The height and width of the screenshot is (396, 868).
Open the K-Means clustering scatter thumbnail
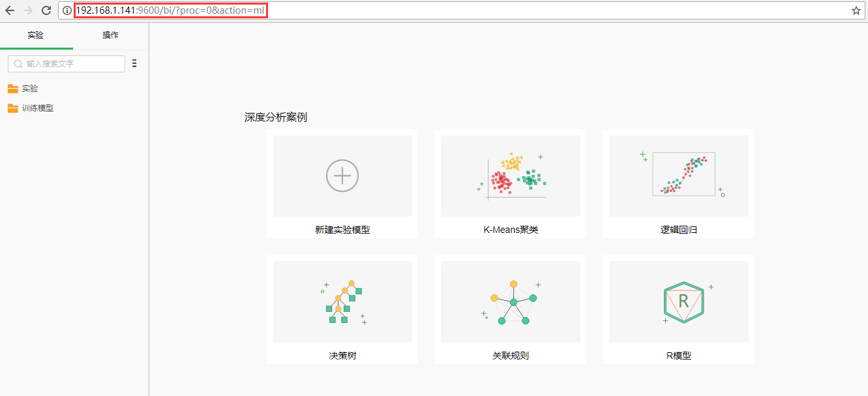point(511,175)
